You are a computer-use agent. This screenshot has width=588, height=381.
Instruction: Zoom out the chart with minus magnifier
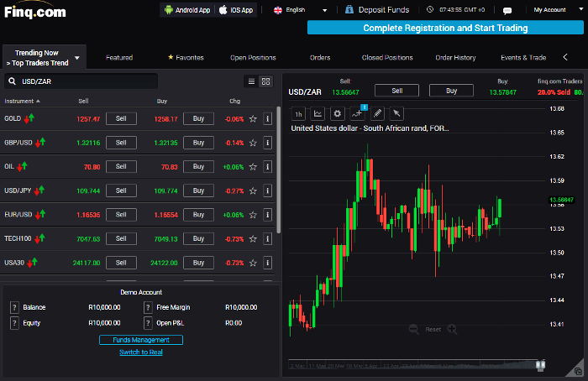pos(413,329)
